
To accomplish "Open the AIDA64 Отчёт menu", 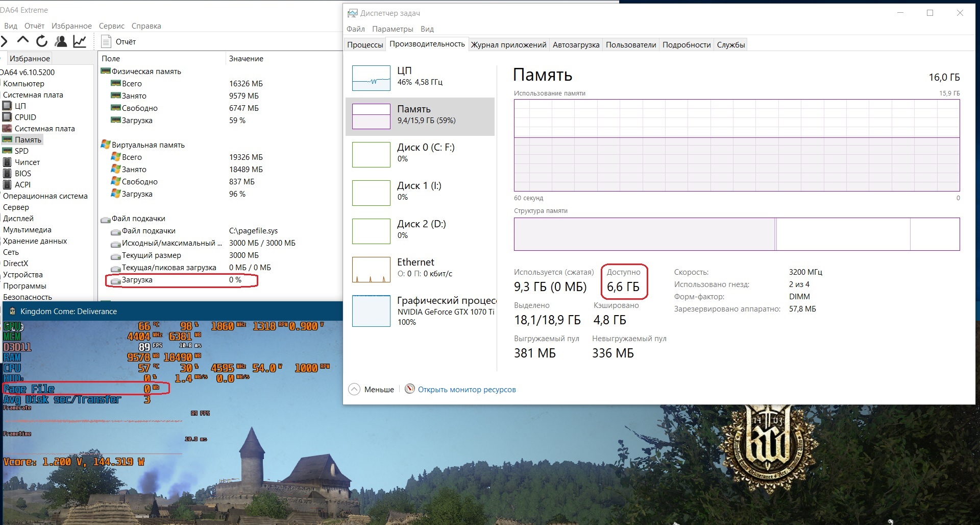I will (34, 26).
